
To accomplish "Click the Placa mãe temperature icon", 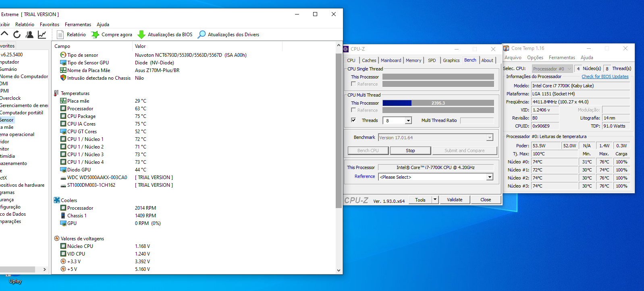I will tap(63, 101).
